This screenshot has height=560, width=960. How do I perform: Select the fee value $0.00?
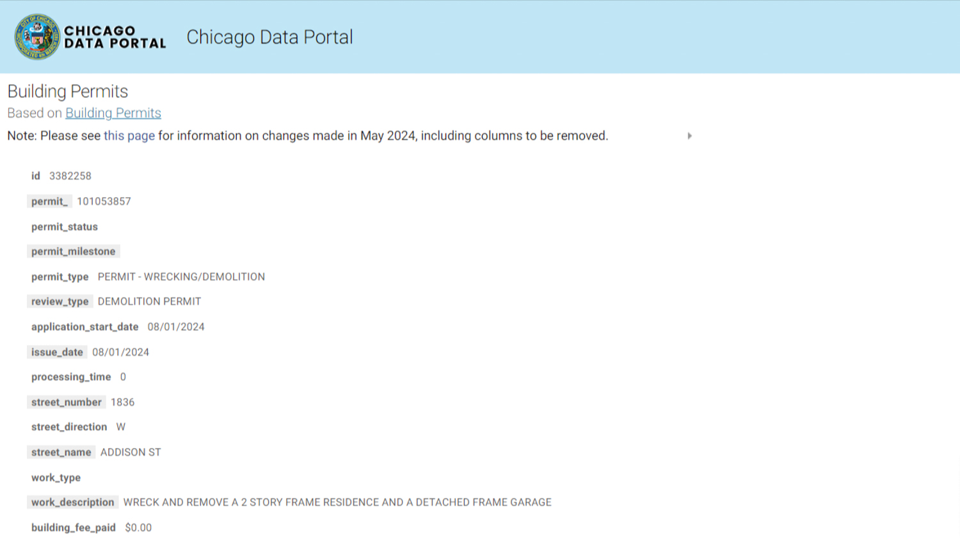[138, 527]
